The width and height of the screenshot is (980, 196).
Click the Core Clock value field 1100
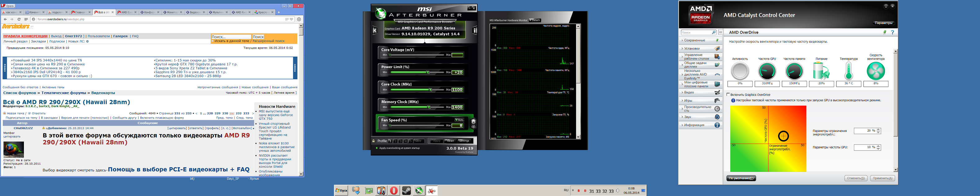(x=457, y=90)
